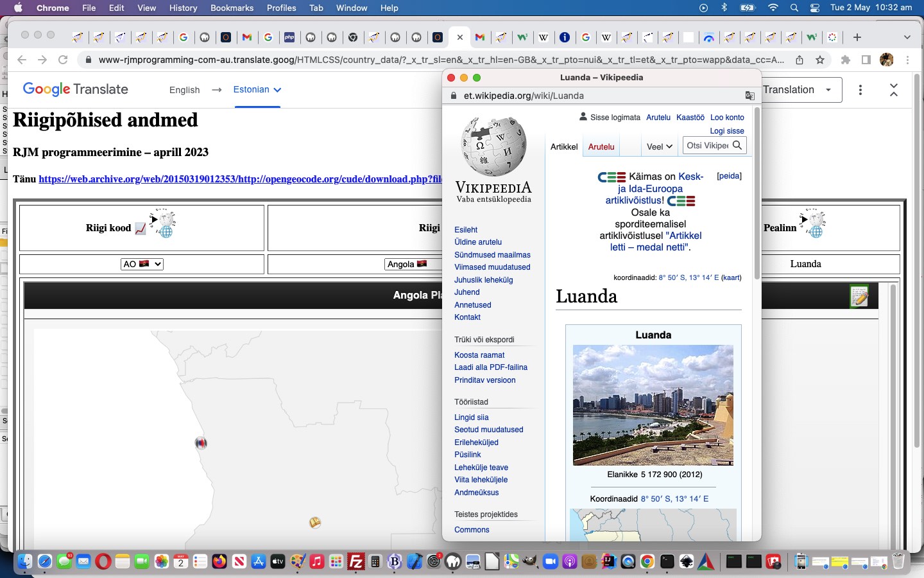Expand the Veel menu on Wikipedia
The width and height of the screenshot is (924, 578).
[x=659, y=146]
